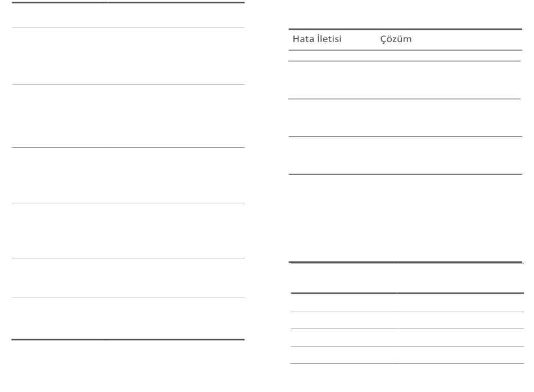The height and width of the screenshot is (392, 534).
Task: Select the narrow empty row beneath Hata İletisi
Action: pos(332,56)
